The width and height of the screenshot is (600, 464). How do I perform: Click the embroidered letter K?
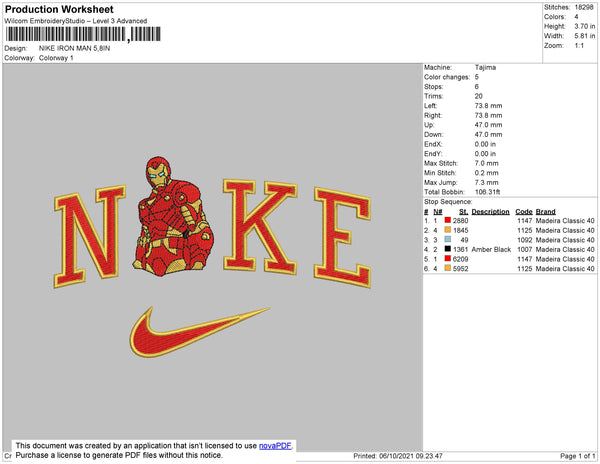[x=260, y=226]
